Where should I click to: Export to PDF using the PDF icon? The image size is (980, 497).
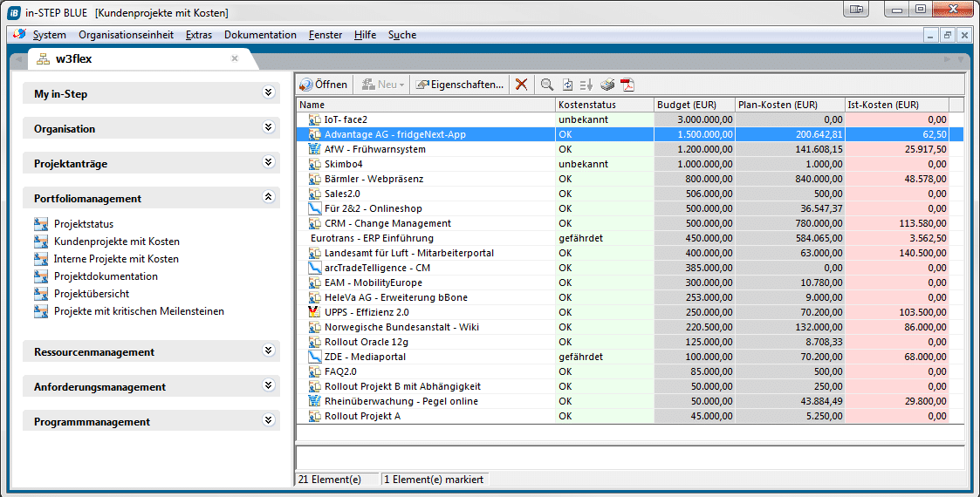(627, 85)
